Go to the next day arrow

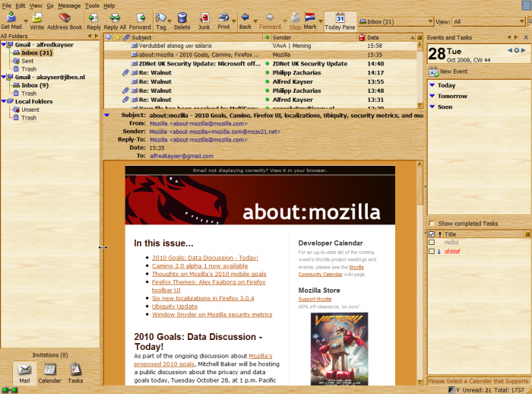pos(524,50)
